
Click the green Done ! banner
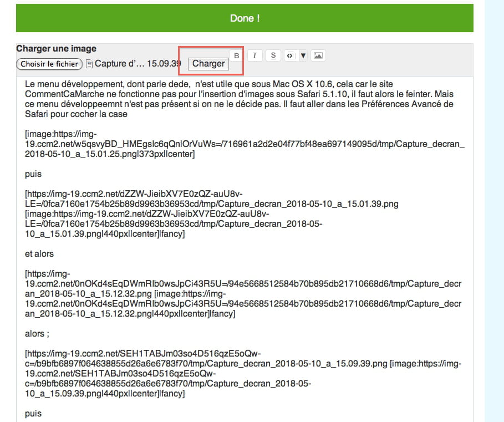point(245,18)
